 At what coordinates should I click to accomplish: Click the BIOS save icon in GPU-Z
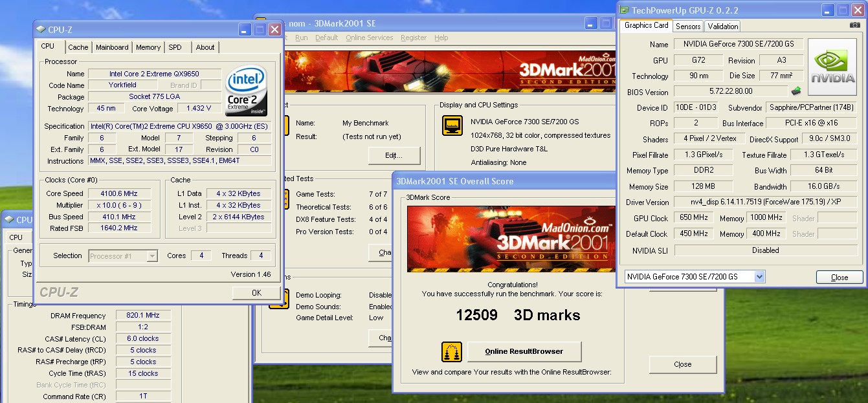[x=796, y=91]
